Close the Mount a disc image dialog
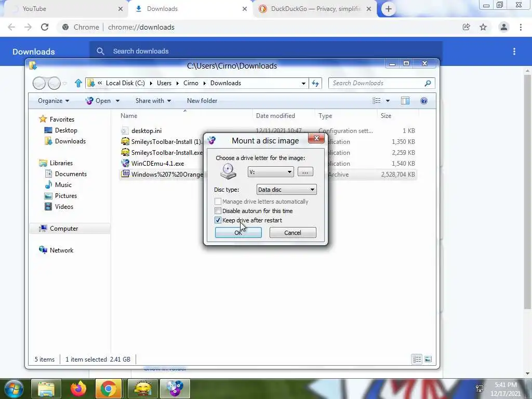532x399 pixels. pos(316,138)
